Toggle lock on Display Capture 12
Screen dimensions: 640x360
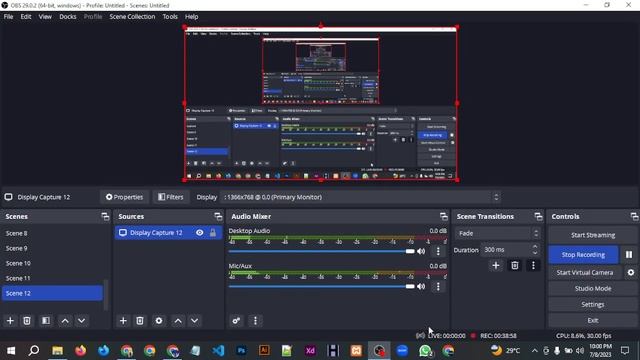point(213,233)
